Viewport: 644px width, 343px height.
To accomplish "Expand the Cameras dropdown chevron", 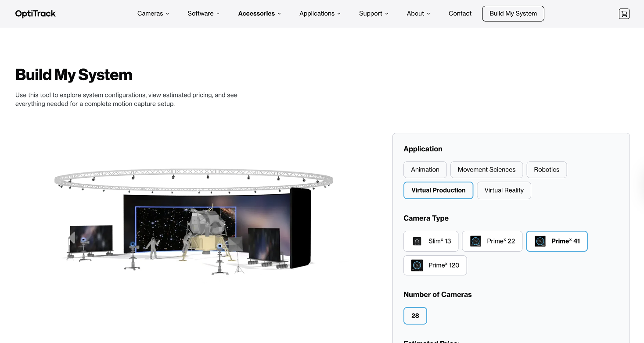I will click(x=167, y=14).
